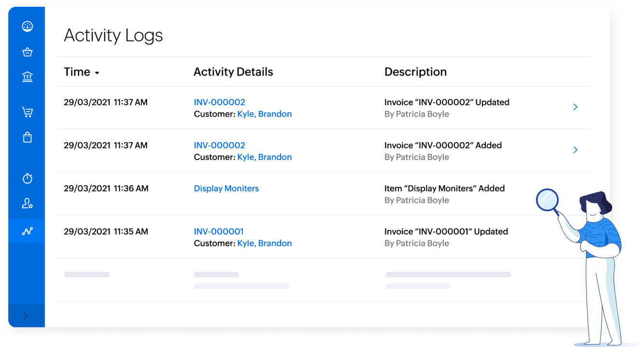Open INV-000002 link in the second row
The image size is (644, 347).
[x=219, y=145]
